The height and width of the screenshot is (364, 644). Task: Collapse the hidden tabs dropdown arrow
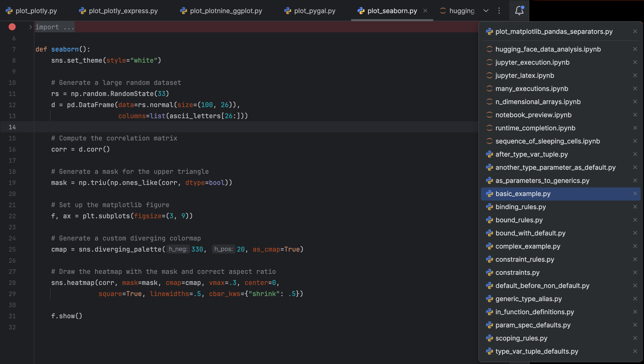486,11
